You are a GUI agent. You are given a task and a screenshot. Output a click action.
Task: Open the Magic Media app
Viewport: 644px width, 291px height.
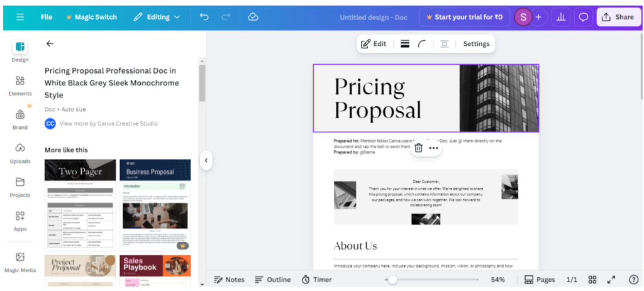(19, 263)
